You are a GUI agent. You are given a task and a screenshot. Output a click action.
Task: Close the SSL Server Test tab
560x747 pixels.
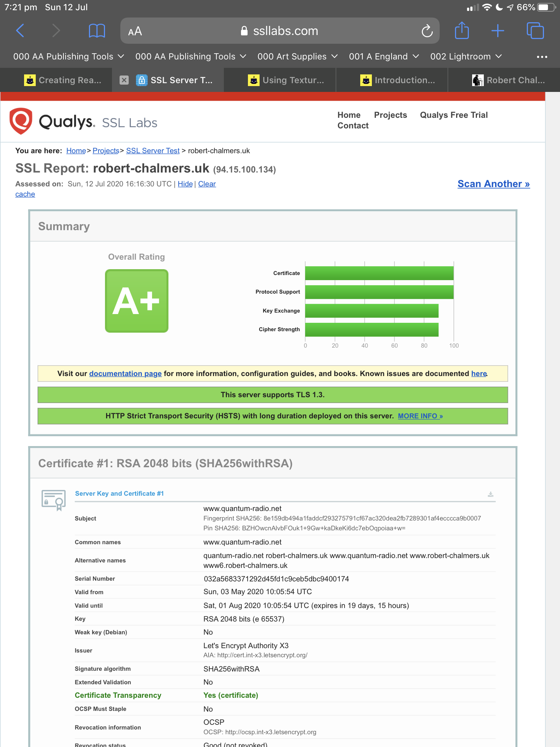tap(124, 80)
